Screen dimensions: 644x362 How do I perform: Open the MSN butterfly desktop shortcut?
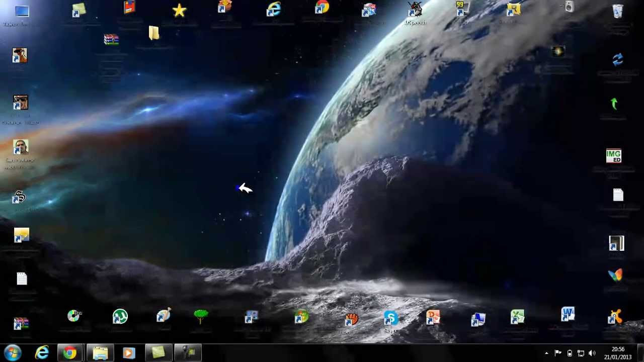[x=615, y=275]
